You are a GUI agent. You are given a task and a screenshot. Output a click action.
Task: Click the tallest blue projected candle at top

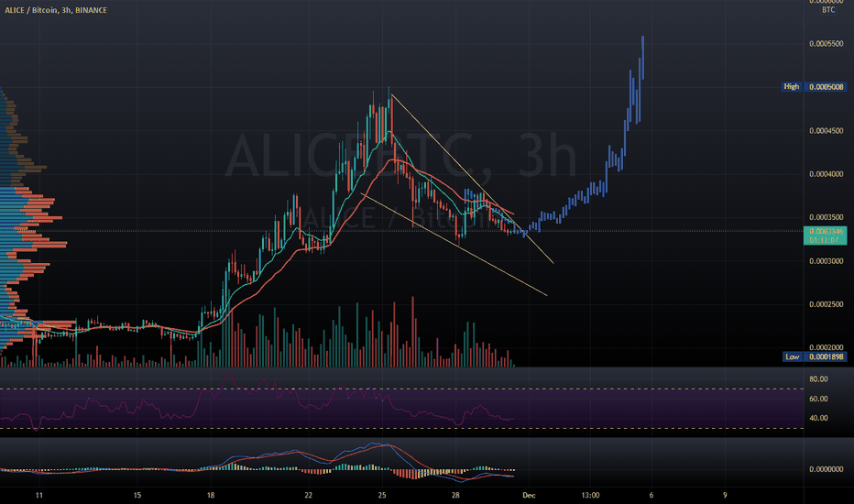(x=642, y=57)
